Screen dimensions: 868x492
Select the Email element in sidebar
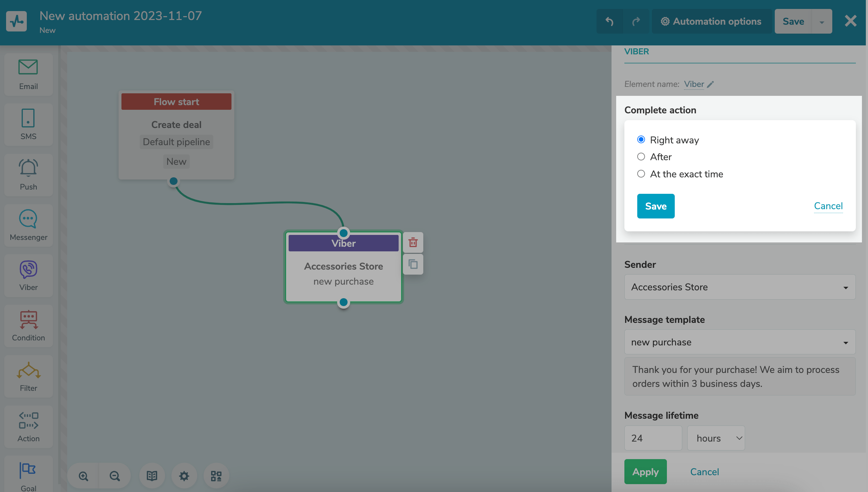tap(28, 74)
